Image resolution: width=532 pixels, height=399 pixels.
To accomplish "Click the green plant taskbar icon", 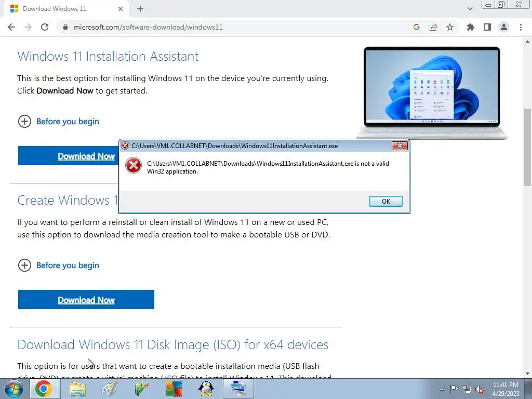I will pyautogui.click(x=141, y=389).
